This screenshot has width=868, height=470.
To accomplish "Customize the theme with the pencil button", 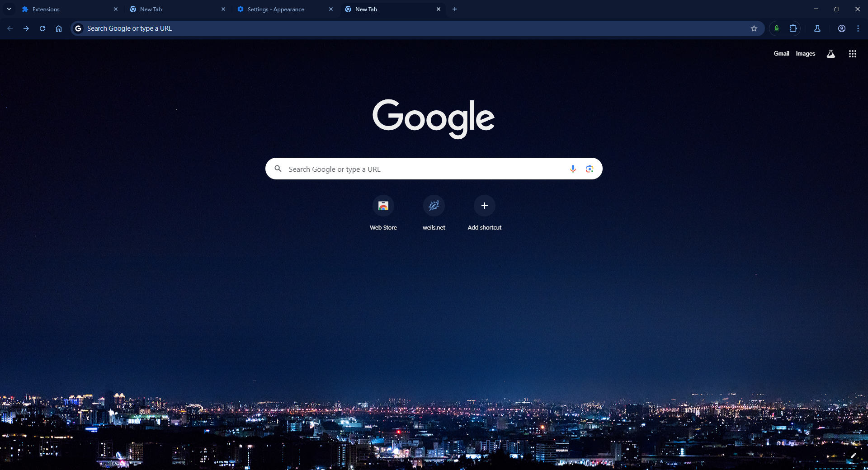I will click(854, 456).
